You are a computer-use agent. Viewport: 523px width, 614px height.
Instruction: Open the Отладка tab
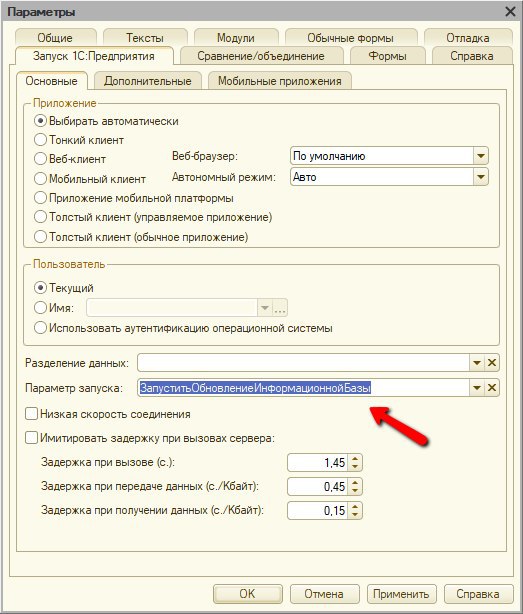[468, 38]
